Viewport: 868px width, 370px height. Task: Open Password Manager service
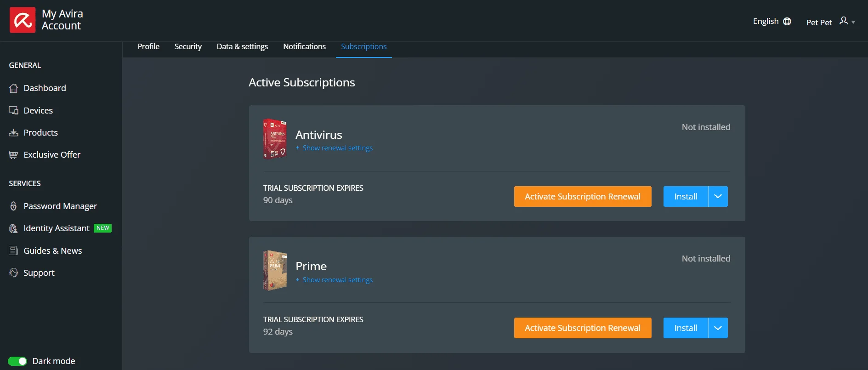pyautogui.click(x=60, y=206)
